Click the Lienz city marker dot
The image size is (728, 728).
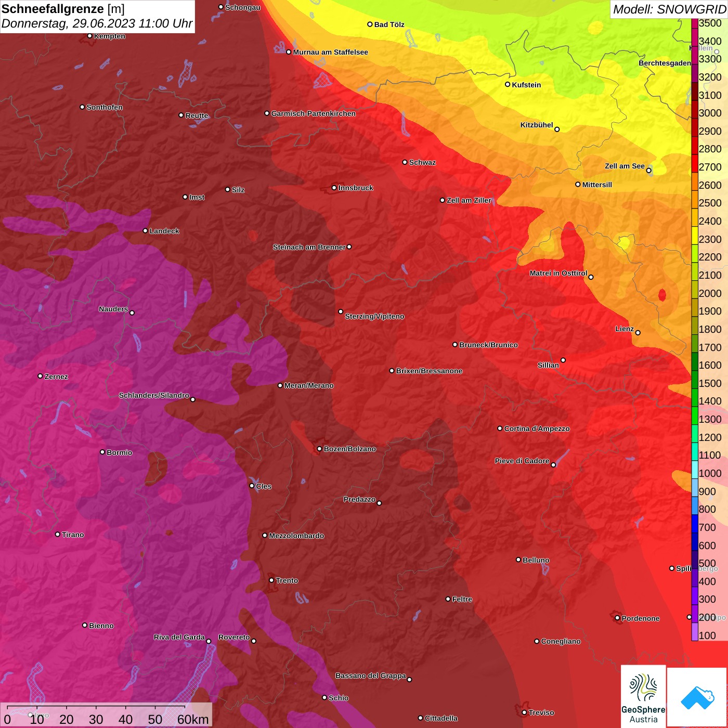click(638, 333)
